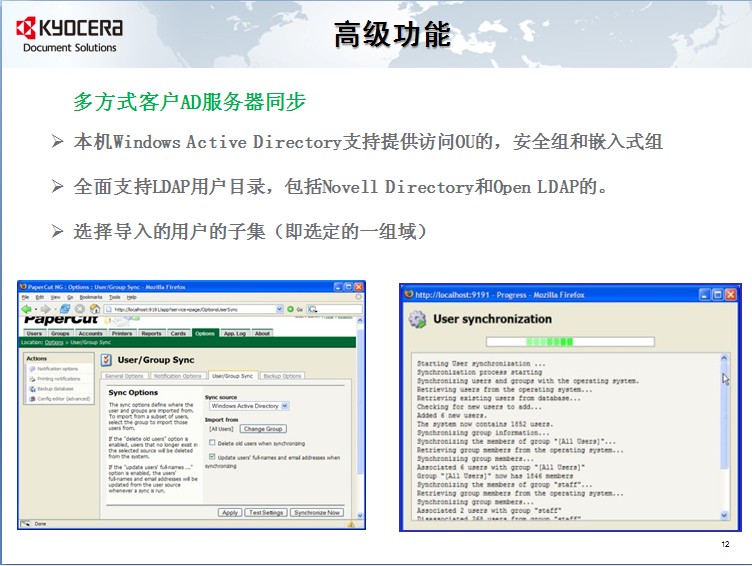Click the user synchronization progress bar
Viewport: 752px width, 566px height.
click(x=568, y=341)
